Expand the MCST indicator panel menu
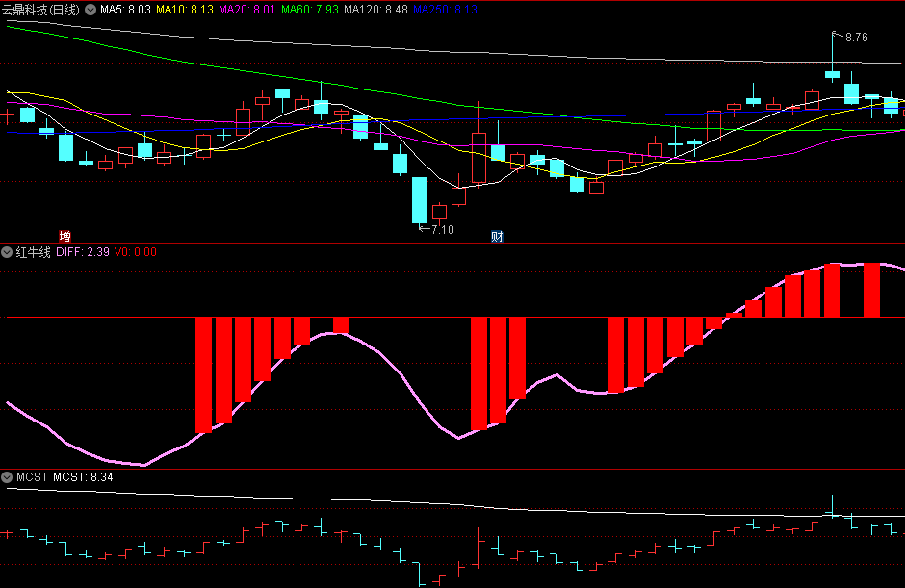Image resolution: width=905 pixels, height=588 pixels. (x=7, y=477)
